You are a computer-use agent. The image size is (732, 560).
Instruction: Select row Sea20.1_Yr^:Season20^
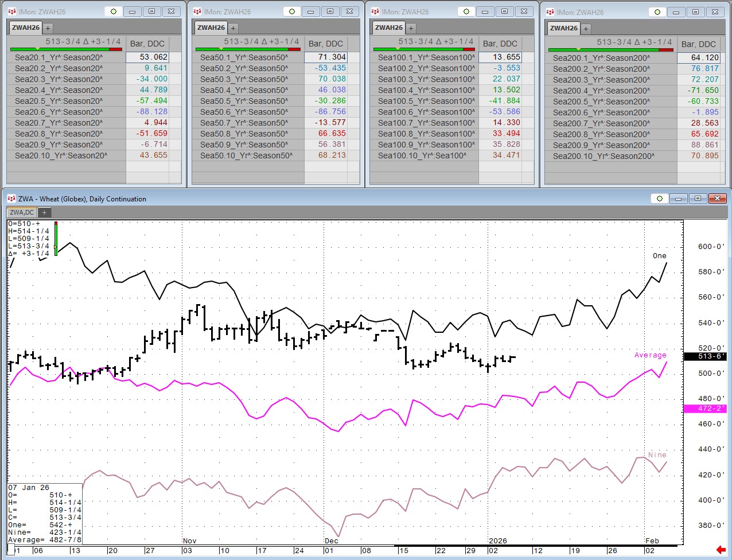pyautogui.click(x=59, y=57)
